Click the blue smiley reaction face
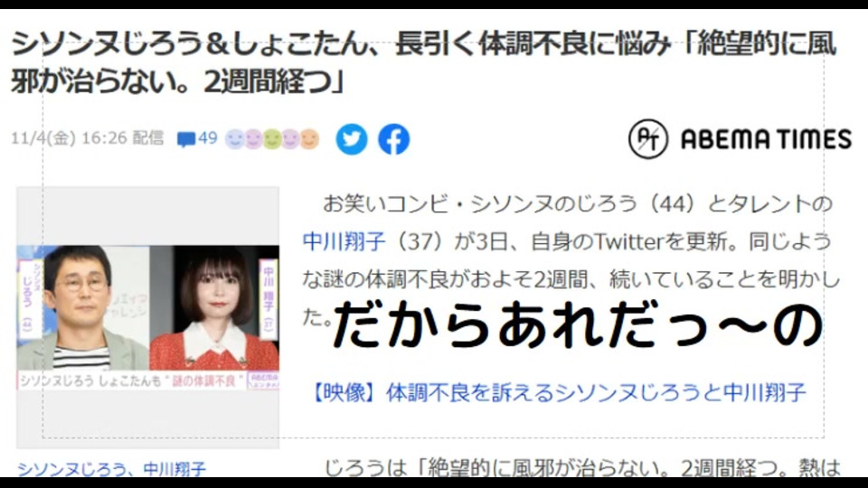868x488 pixels. tap(235, 139)
